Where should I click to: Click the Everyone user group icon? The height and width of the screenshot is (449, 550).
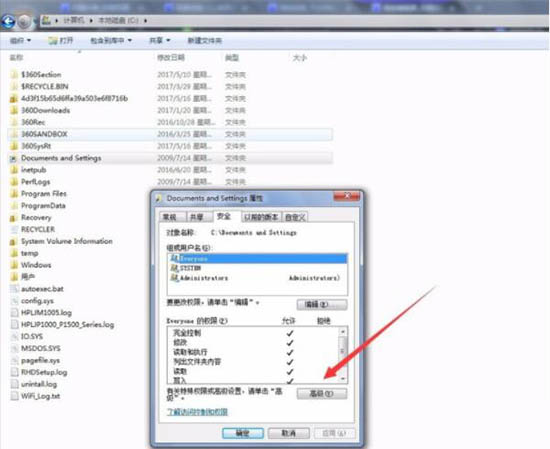click(174, 259)
